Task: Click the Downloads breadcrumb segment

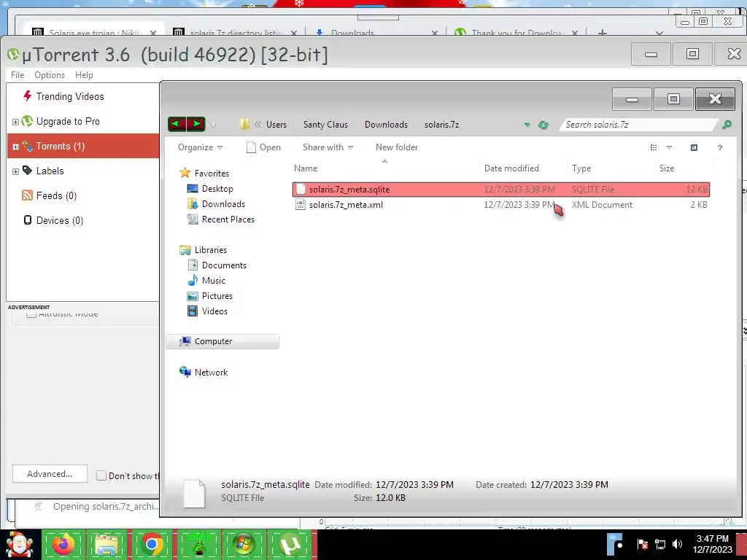Action: coord(386,124)
